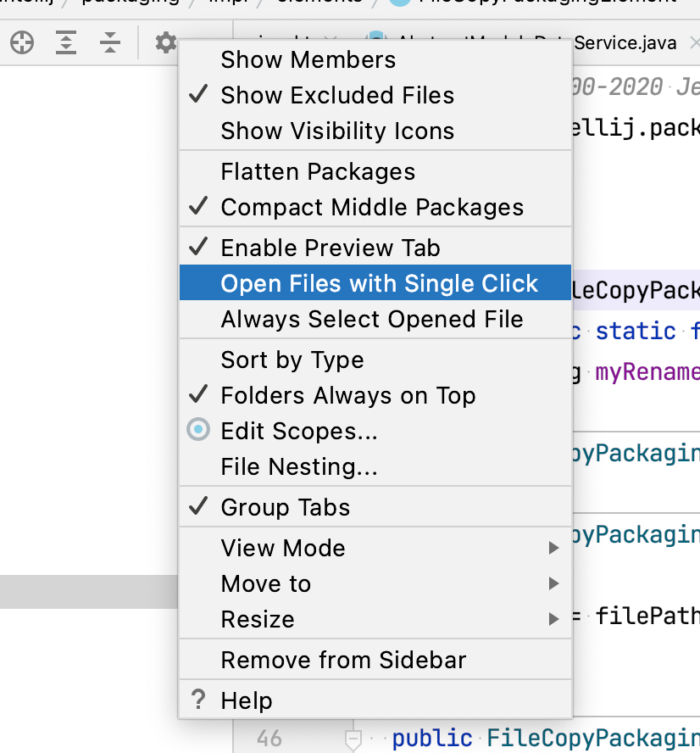Click the question mark Help icon
700x753 pixels.
coord(198,700)
